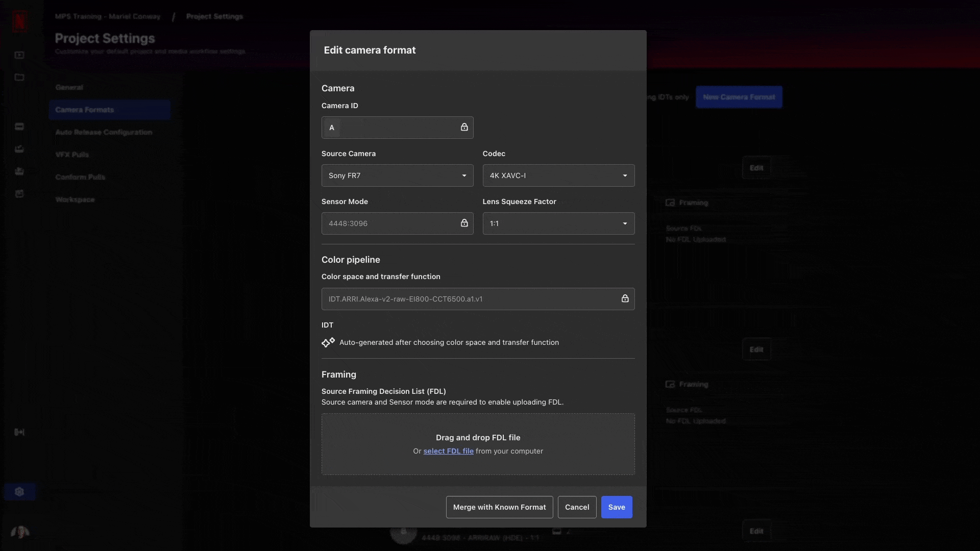Screen dimensions: 980x551
Task: Open VFX Pulls settings
Action: pyautogui.click(x=72, y=155)
